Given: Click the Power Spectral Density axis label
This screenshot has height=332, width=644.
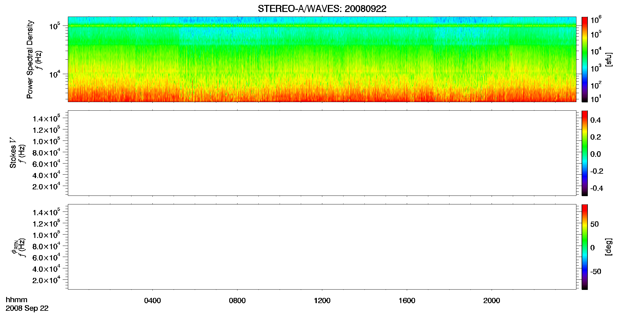Looking at the screenshot, I should 30,59.
